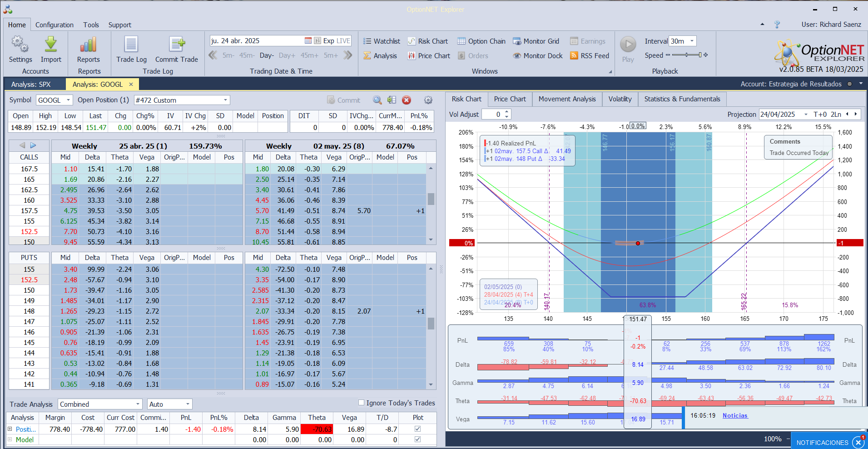Adjust the playback Speed slider

point(687,55)
